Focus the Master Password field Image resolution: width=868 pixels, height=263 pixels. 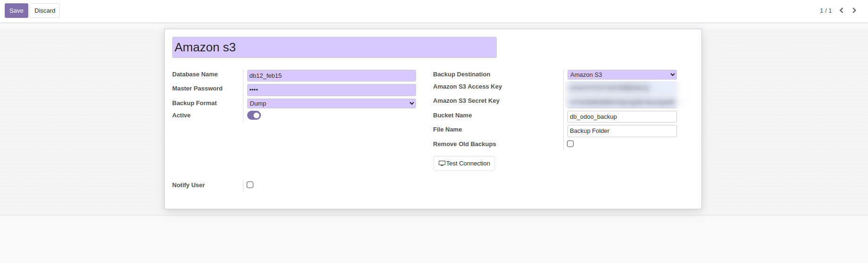(332, 90)
